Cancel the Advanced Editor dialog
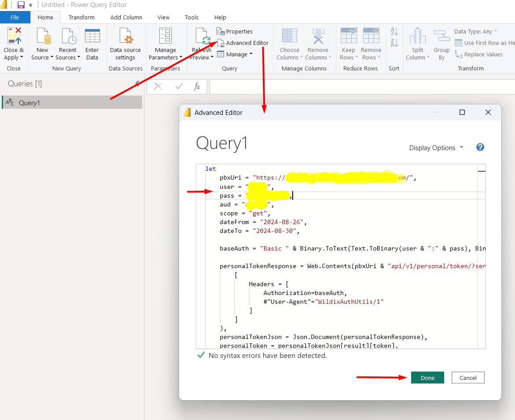 pyautogui.click(x=468, y=377)
